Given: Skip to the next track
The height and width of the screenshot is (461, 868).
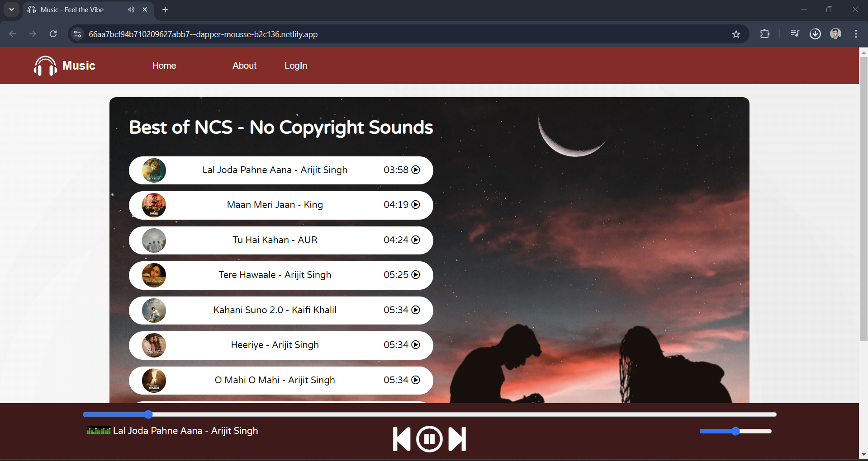Looking at the screenshot, I should click(457, 439).
